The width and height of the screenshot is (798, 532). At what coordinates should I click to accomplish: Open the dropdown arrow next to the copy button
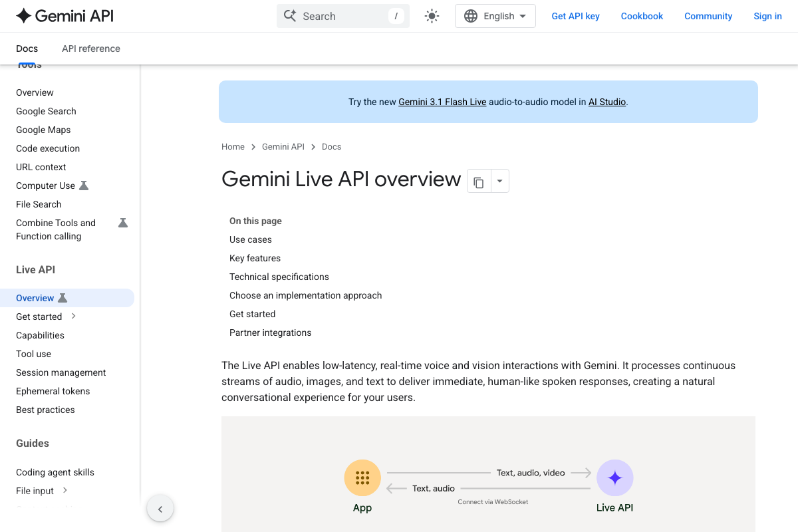coord(499,181)
